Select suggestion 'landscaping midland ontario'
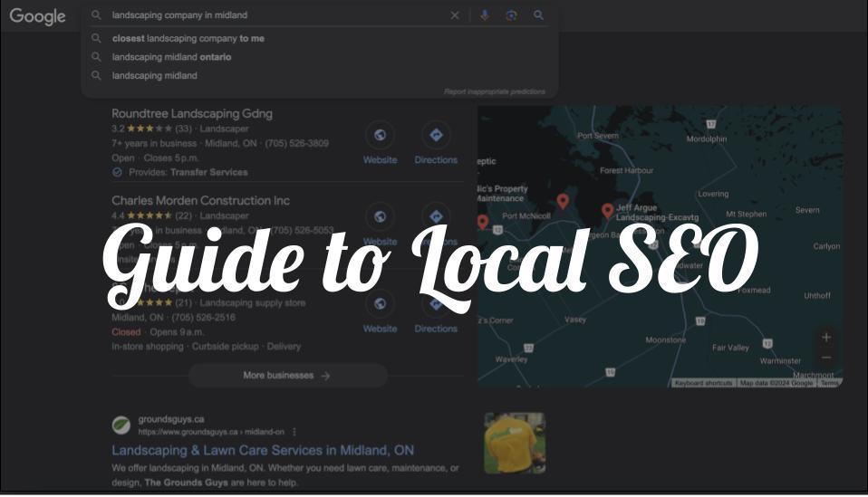The image size is (868, 497). [171, 57]
